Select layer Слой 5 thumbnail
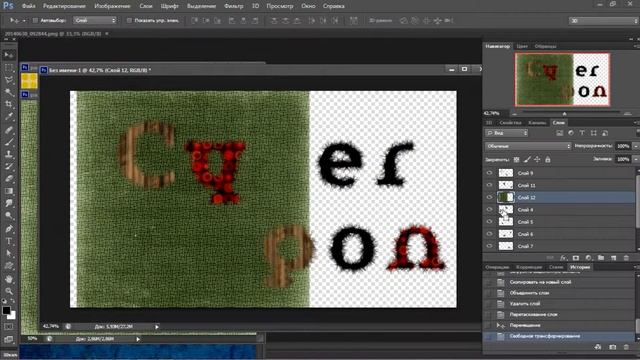Screen dimensions: 640x360 [x=506, y=222]
